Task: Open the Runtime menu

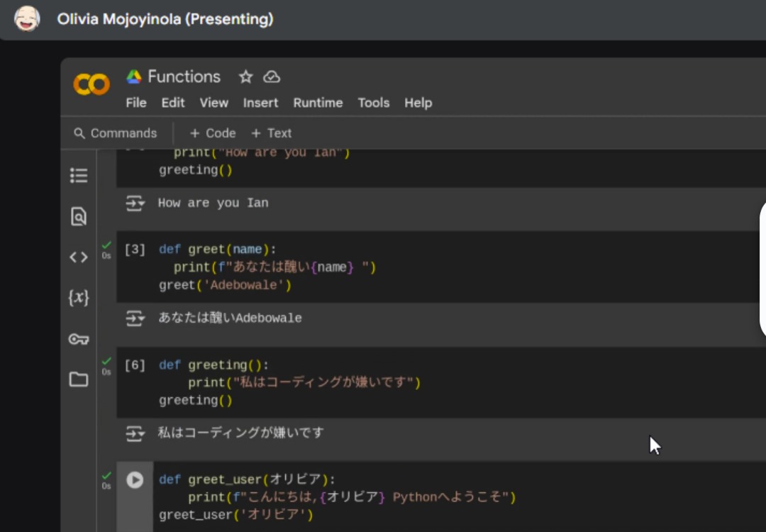Action: tap(318, 103)
